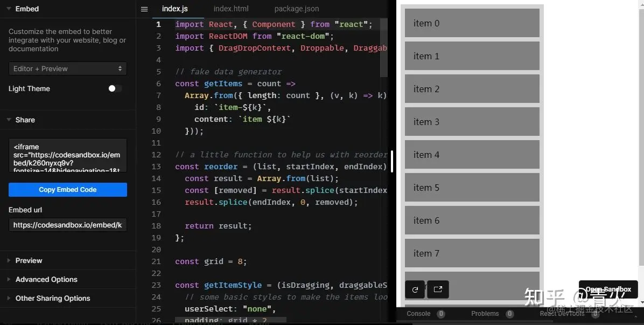The image size is (644, 325).
Task: Click the 'const grid = 8;' code line
Action: (x=211, y=261)
